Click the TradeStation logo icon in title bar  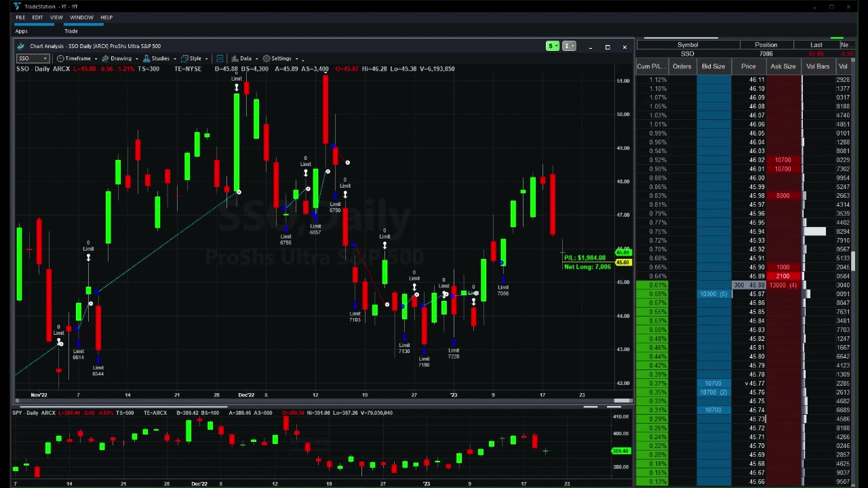(x=16, y=6)
